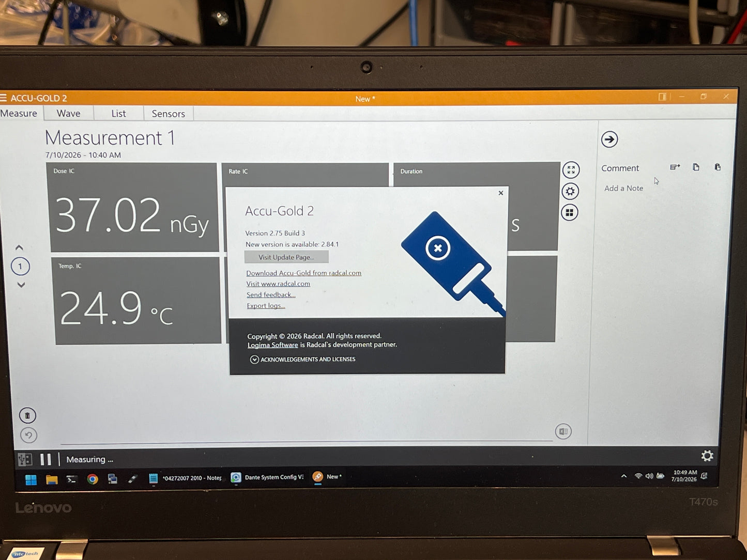Open Chrome from the Windows taskbar
This screenshot has height=560, width=747.
click(x=93, y=479)
